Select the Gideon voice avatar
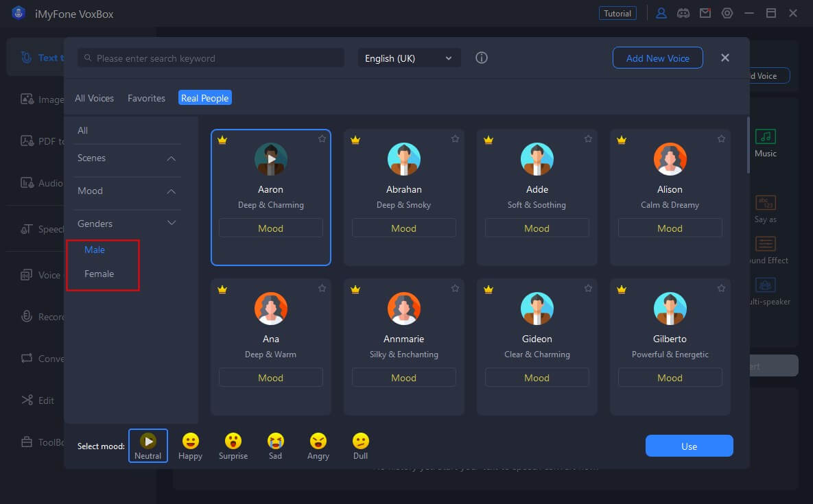Image resolution: width=813 pixels, height=504 pixels. (537, 309)
